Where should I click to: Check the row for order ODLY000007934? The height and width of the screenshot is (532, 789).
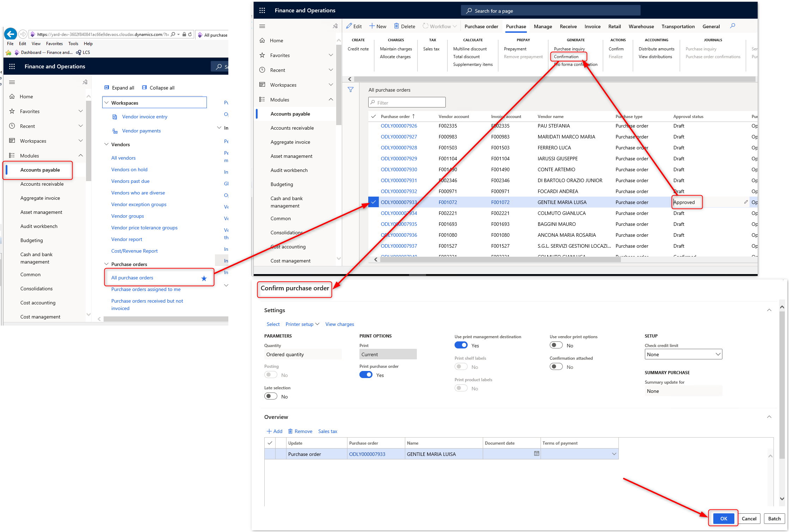click(x=373, y=213)
